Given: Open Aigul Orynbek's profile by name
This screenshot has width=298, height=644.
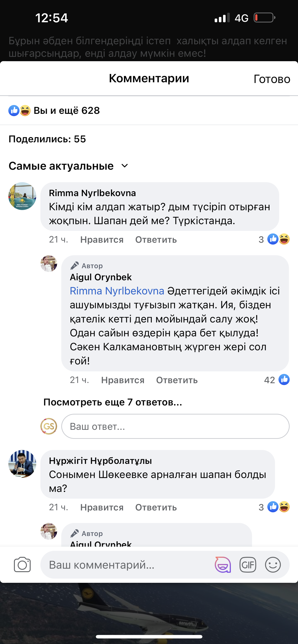Looking at the screenshot, I should tap(100, 277).
